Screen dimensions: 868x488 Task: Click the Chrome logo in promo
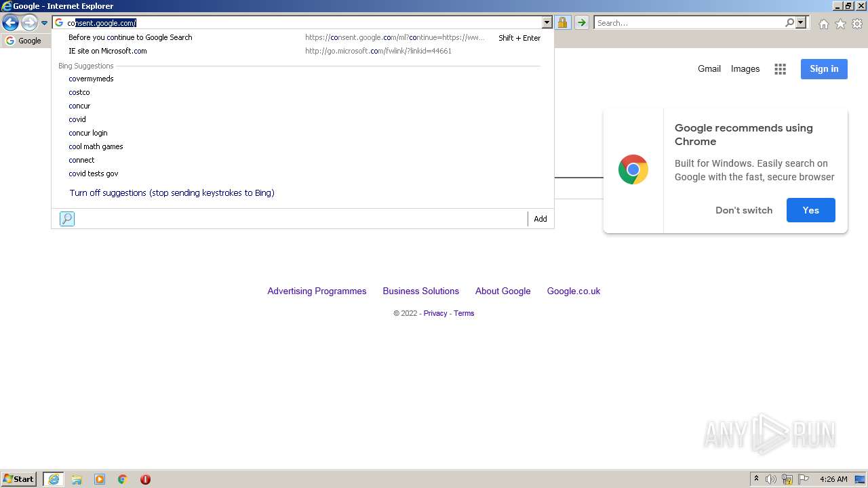[x=633, y=170]
